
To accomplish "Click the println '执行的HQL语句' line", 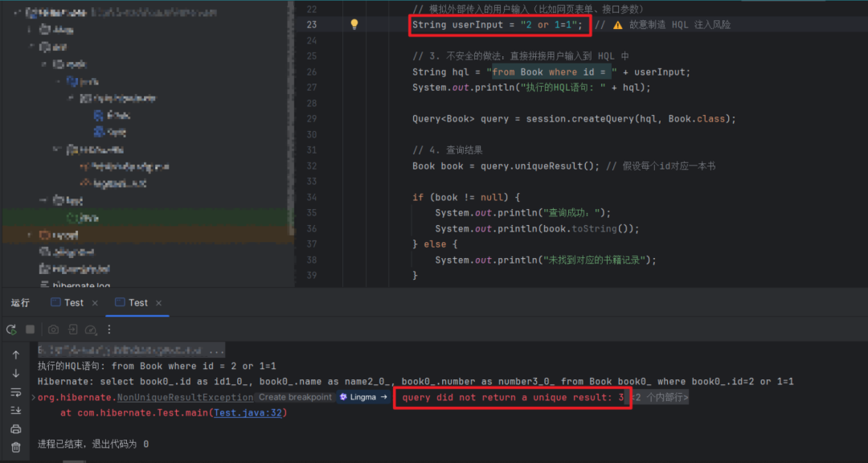I will (531, 88).
